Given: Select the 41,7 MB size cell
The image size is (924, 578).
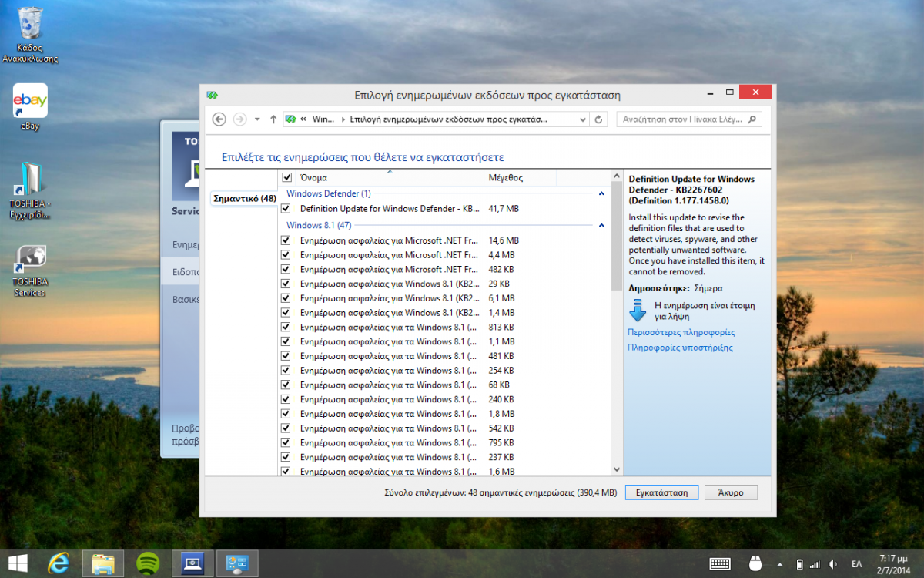Looking at the screenshot, I should [x=504, y=209].
